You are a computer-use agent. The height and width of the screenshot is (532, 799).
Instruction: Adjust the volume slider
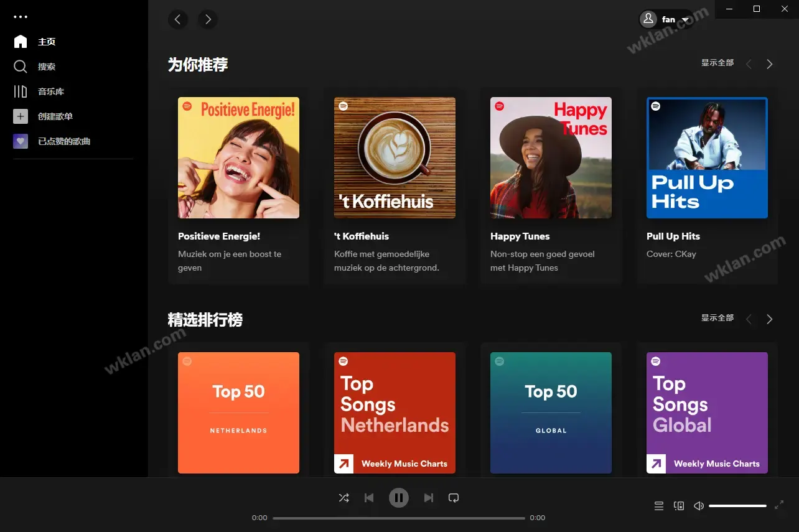pos(737,506)
